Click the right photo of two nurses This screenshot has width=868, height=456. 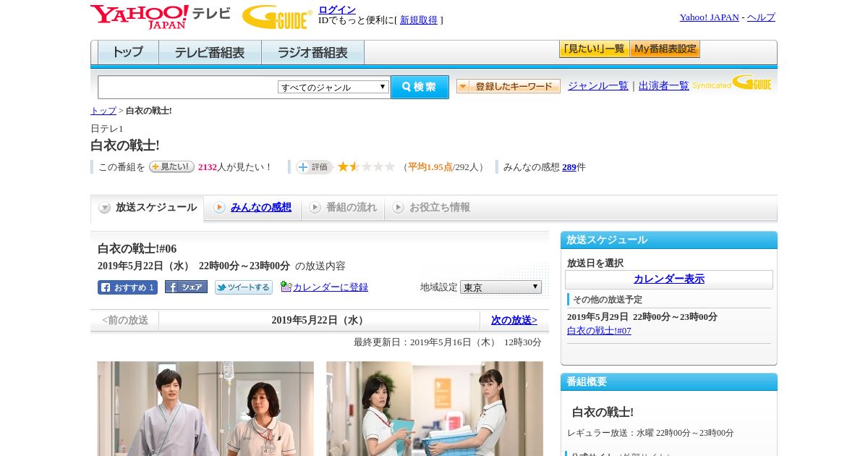[x=435, y=408]
